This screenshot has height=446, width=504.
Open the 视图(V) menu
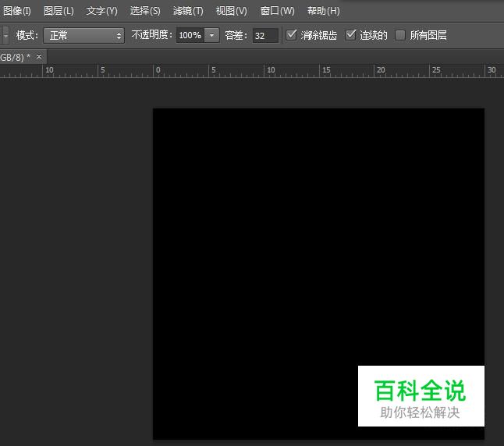coord(232,11)
